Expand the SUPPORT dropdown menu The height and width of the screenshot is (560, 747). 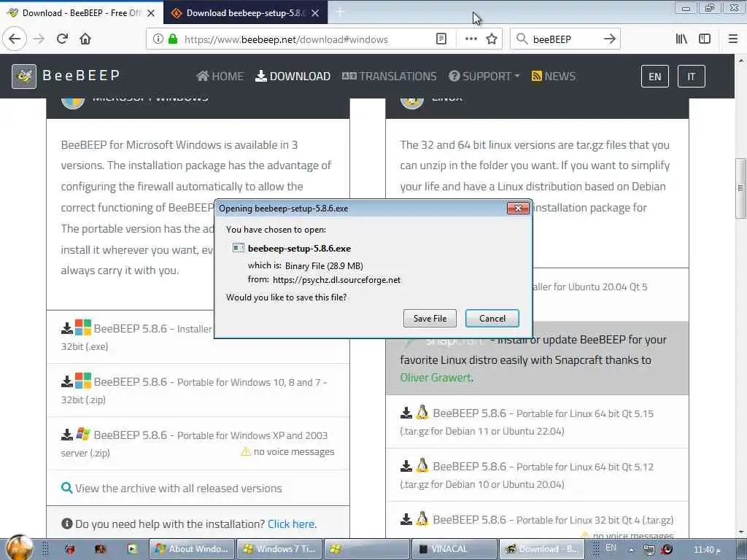point(484,76)
